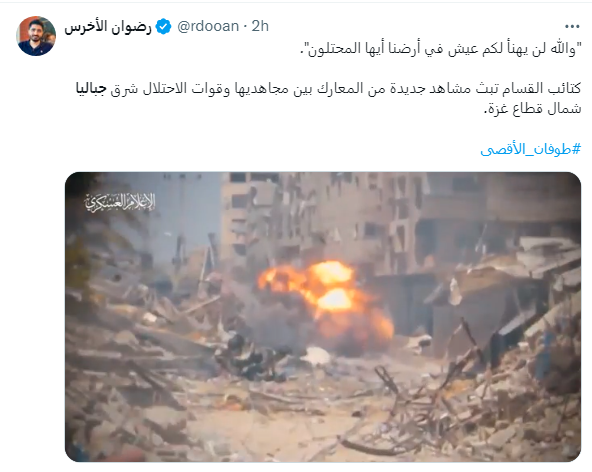Click the phrase وقوات الاحتلال in the tweet body
Viewport: 592px width, 472px height.
208,89
